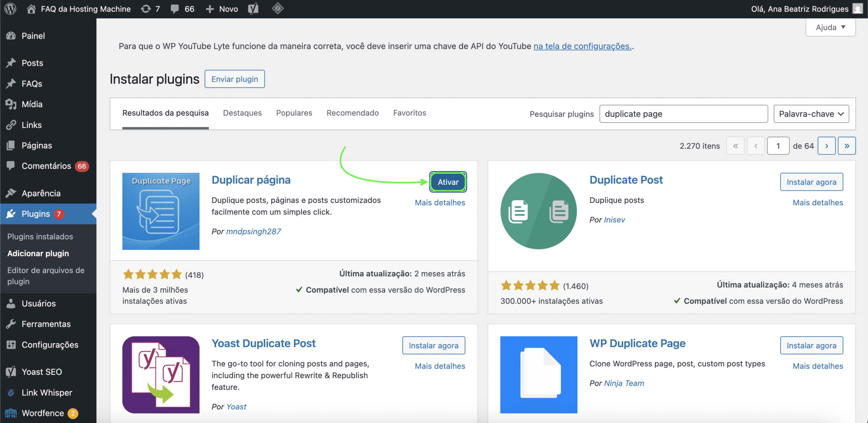Click the home icon for FAQ da Hosting Machine
Viewport: 868px width, 423px height.
point(31,9)
